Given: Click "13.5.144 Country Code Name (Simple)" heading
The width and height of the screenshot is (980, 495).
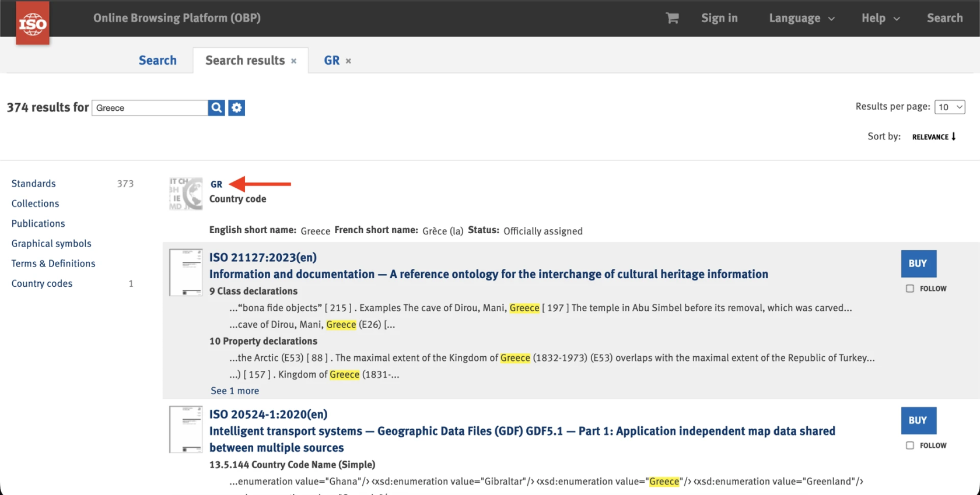Looking at the screenshot, I should pyautogui.click(x=292, y=465).
